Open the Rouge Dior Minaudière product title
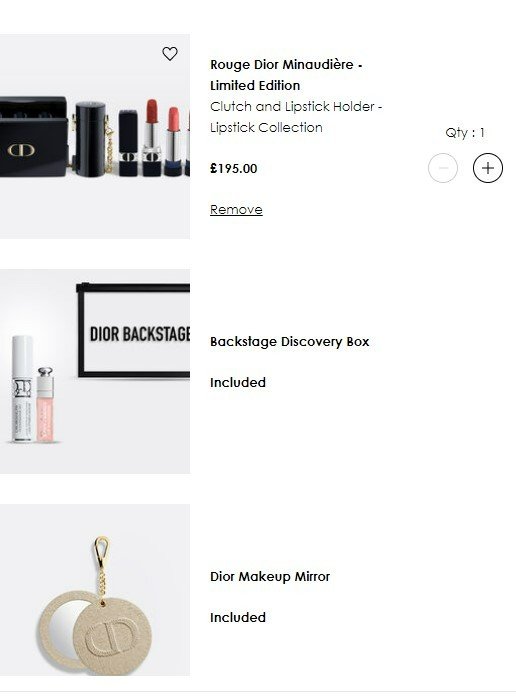516x700 pixels. pos(286,65)
